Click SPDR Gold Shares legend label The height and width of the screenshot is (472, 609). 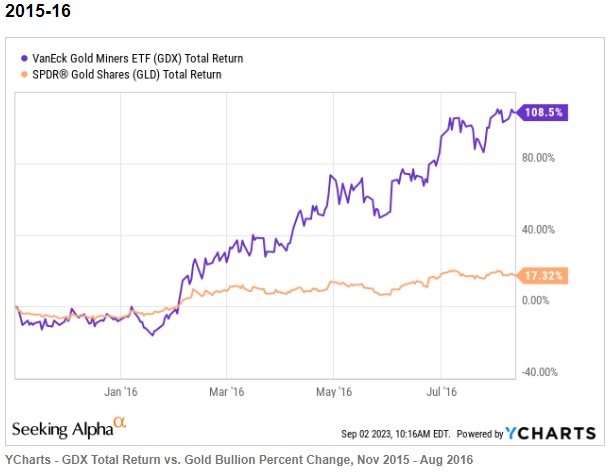[x=126, y=74]
